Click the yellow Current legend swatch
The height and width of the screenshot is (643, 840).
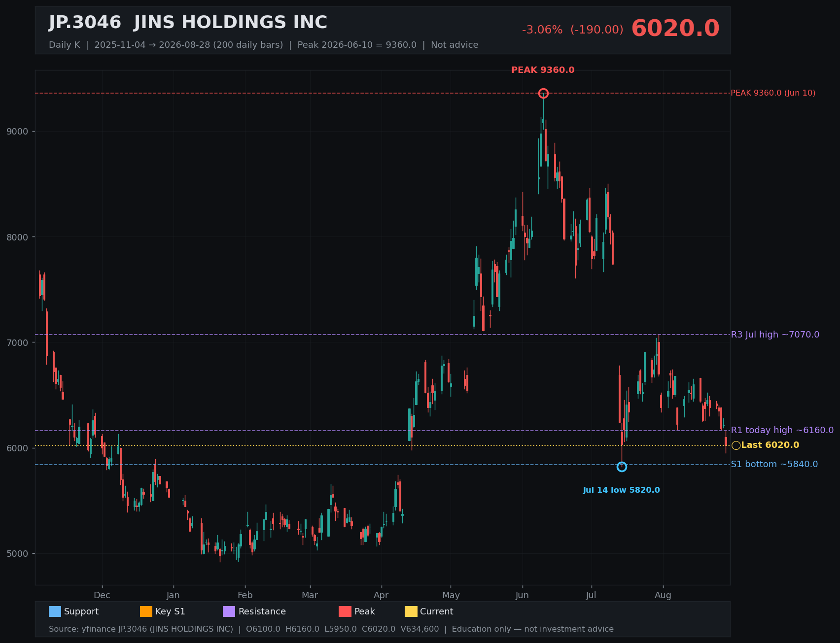(x=411, y=611)
